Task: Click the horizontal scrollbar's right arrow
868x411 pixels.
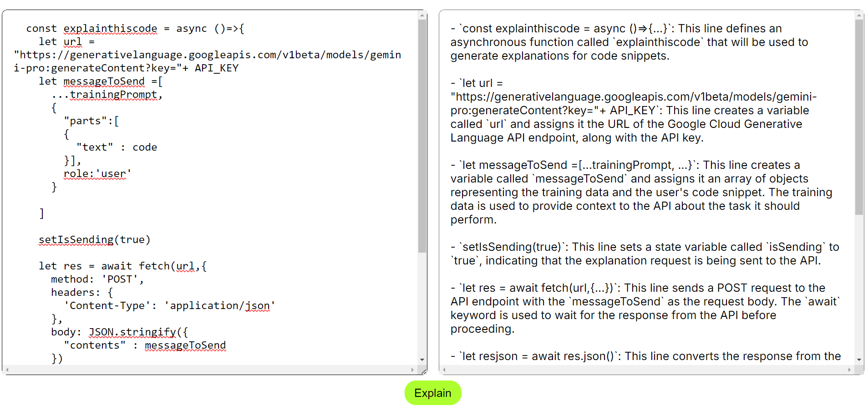Action: pyautogui.click(x=413, y=370)
